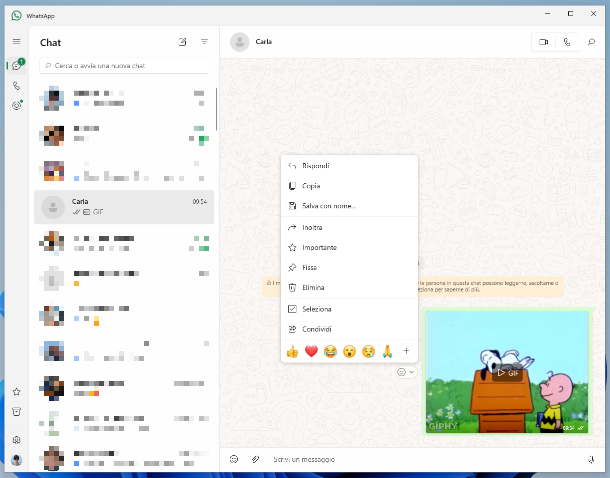Click Carla's avatar in the chat header
This screenshot has width=610, height=478.
[240, 42]
